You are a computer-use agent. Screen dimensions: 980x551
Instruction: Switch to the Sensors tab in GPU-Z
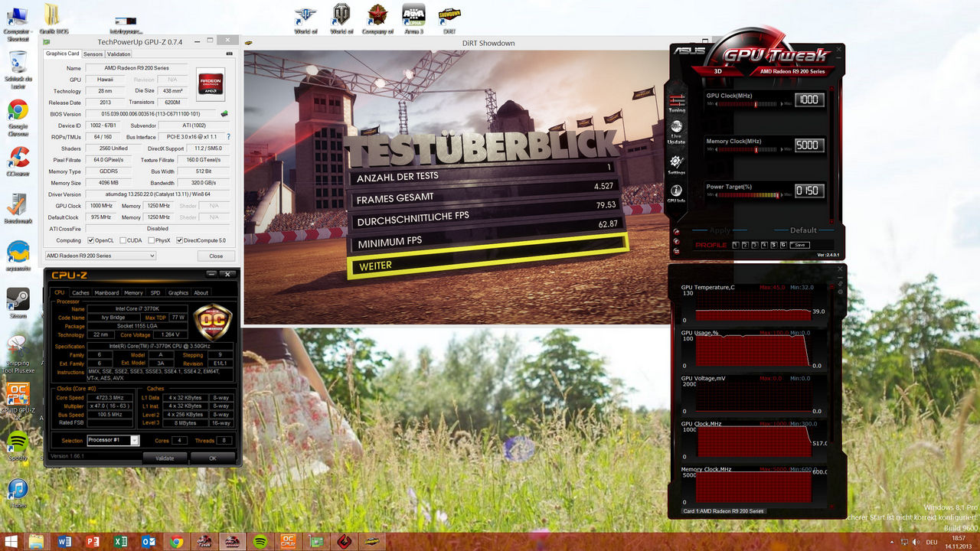point(93,54)
